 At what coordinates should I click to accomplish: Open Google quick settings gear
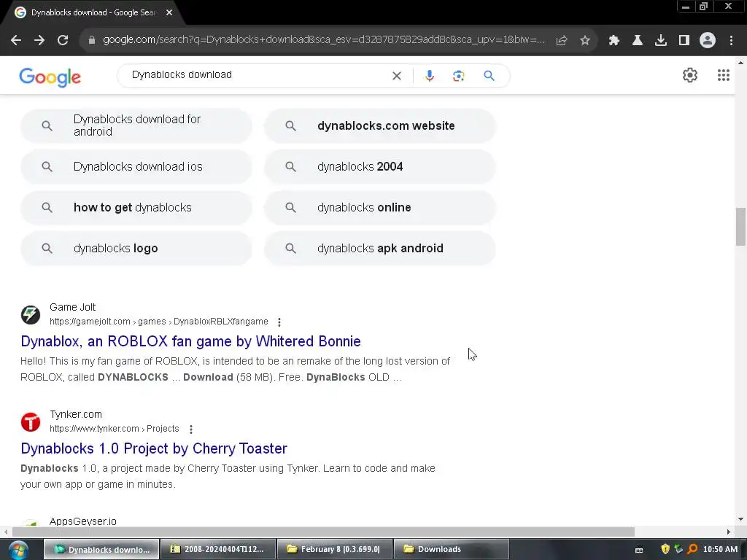coord(690,75)
